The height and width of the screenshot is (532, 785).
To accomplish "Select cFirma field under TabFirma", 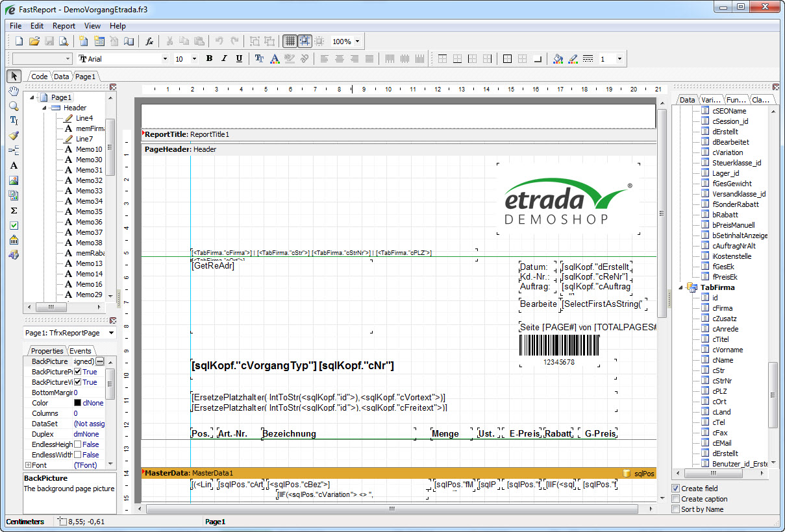I will 722,308.
